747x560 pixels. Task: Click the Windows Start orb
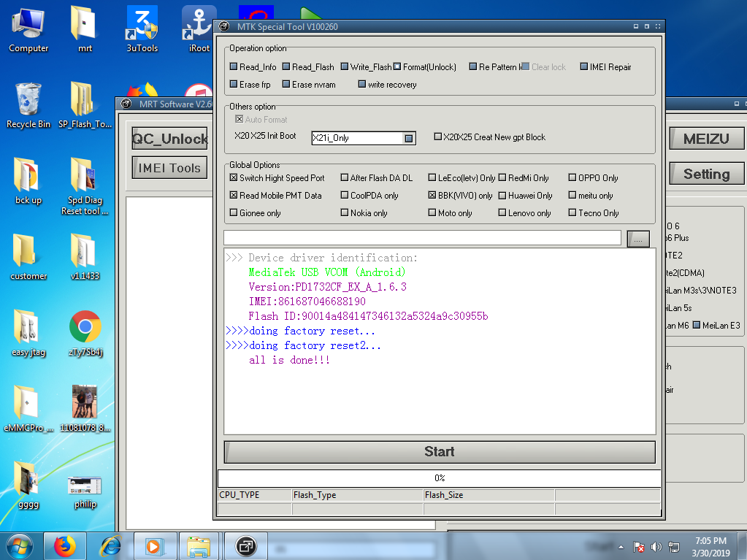pos(20,546)
